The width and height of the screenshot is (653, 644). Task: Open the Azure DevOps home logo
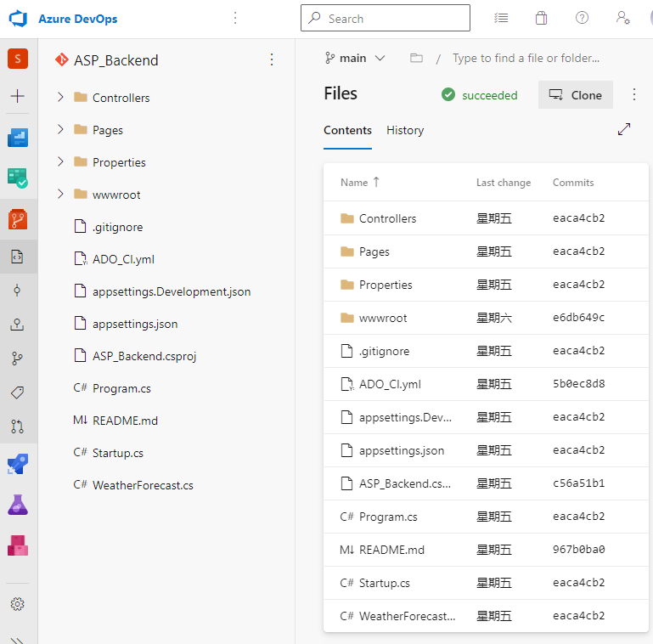(18, 19)
